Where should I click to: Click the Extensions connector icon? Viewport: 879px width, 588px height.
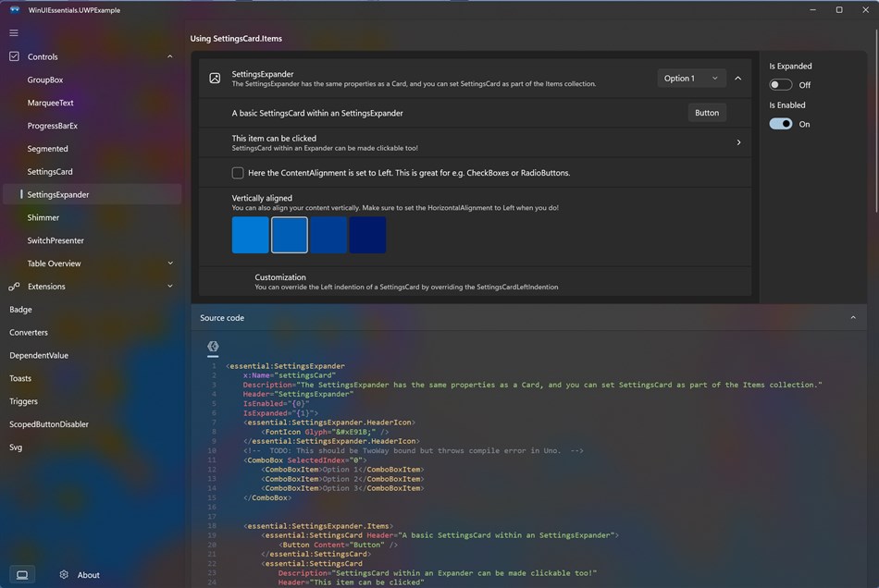14,287
